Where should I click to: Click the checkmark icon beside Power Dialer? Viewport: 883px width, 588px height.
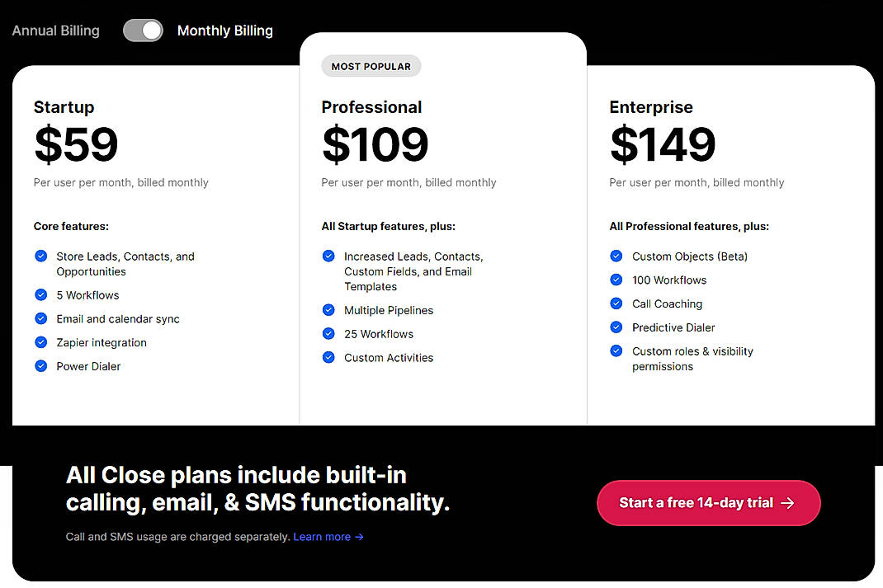click(x=40, y=366)
